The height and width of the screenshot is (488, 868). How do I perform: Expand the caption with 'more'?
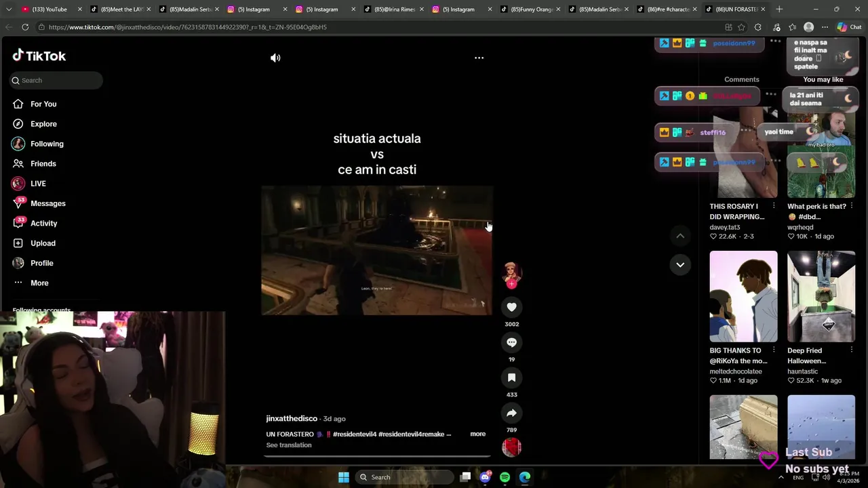[477, 434]
